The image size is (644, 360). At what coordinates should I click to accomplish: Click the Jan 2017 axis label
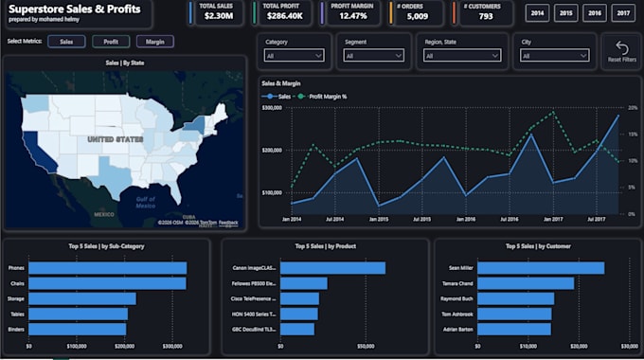click(x=553, y=220)
